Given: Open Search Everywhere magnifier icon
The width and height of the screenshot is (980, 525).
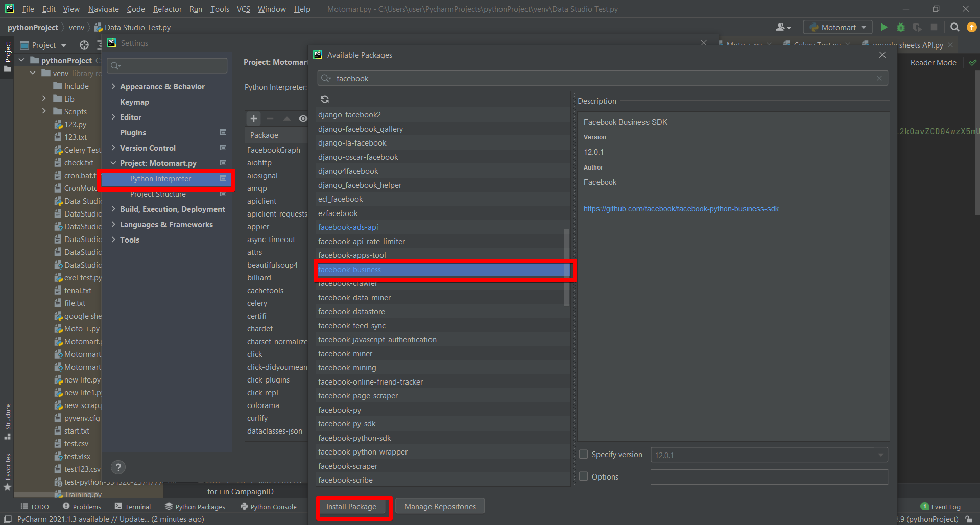Looking at the screenshot, I should [x=954, y=27].
